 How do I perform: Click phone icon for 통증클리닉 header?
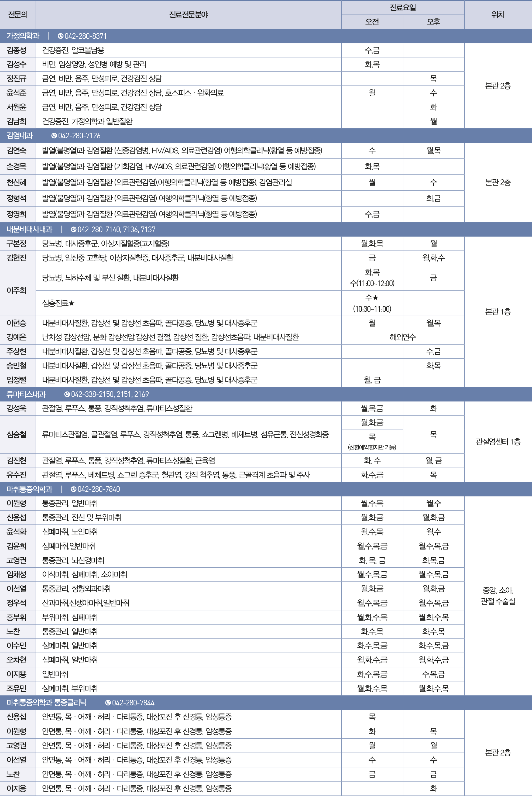pyautogui.click(x=108, y=703)
